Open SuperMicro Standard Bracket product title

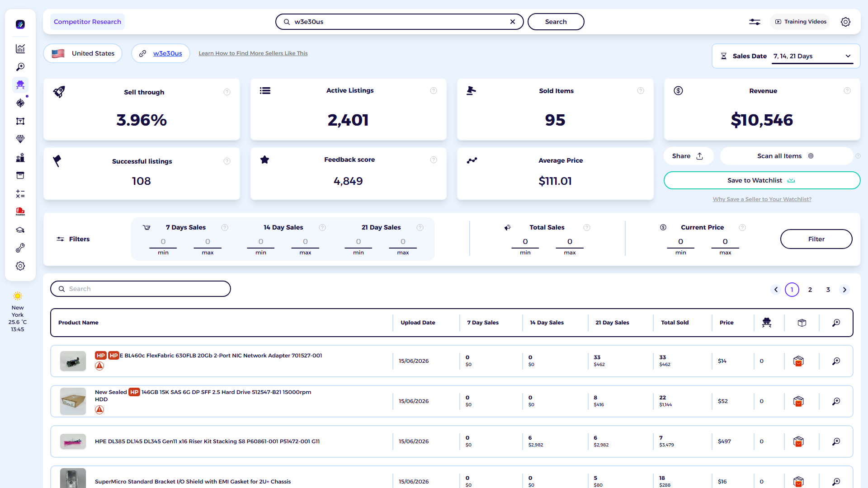[193, 482]
